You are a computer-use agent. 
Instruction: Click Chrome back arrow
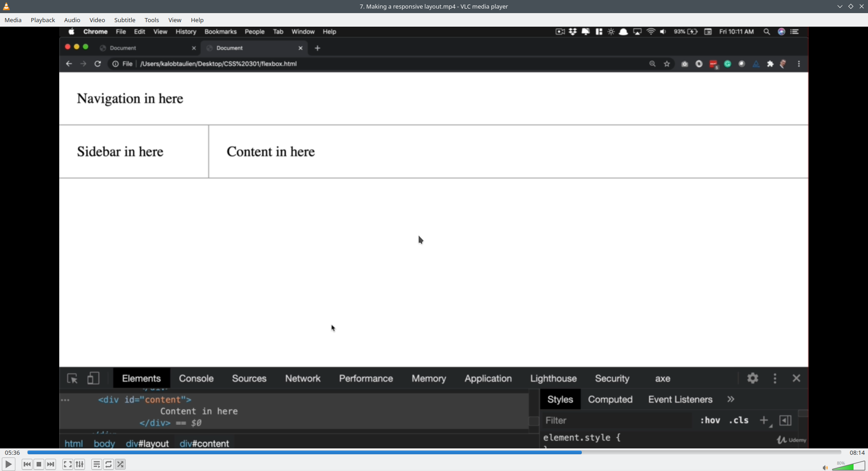(69, 64)
